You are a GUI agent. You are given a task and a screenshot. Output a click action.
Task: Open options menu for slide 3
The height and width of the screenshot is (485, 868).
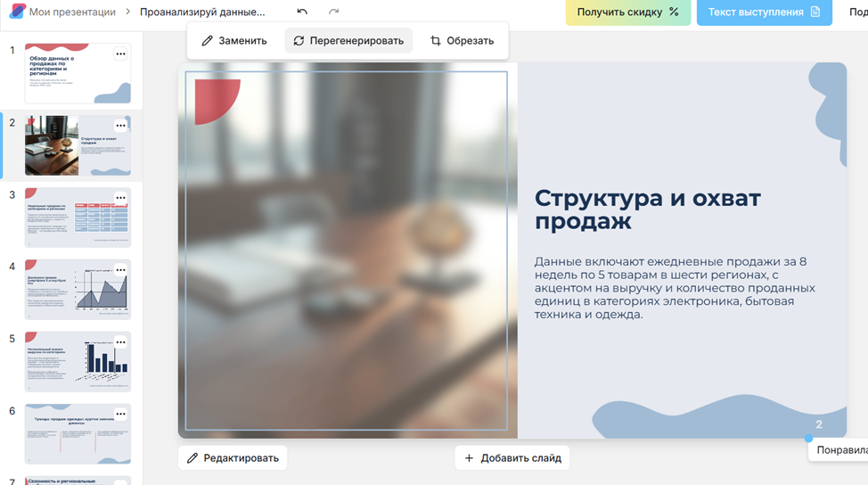120,198
